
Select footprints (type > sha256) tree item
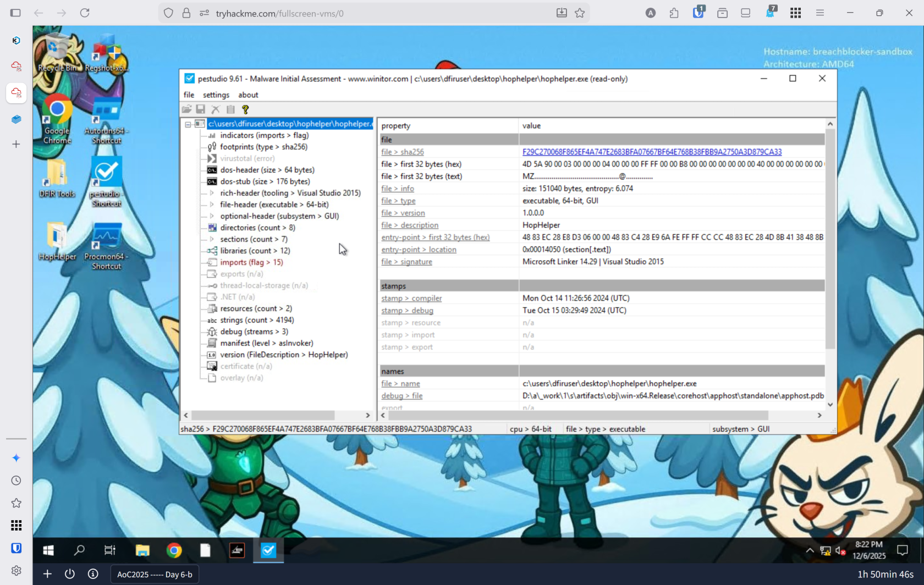tap(263, 147)
